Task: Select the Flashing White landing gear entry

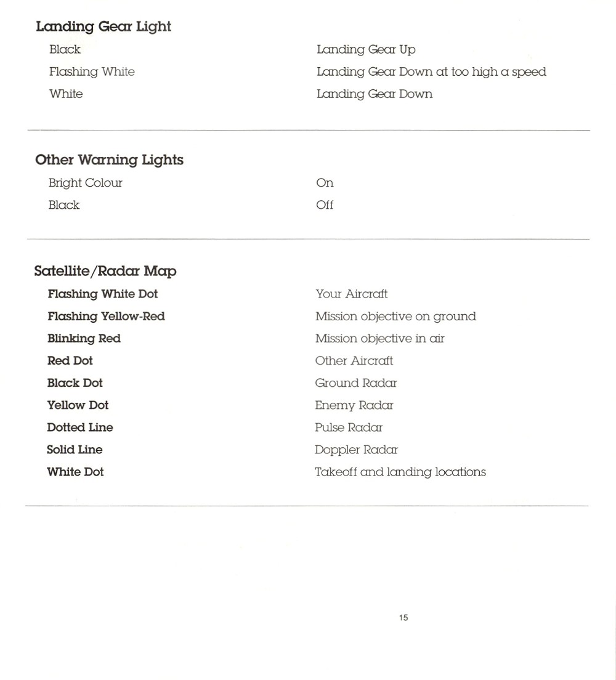Action: (x=92, y=72)
